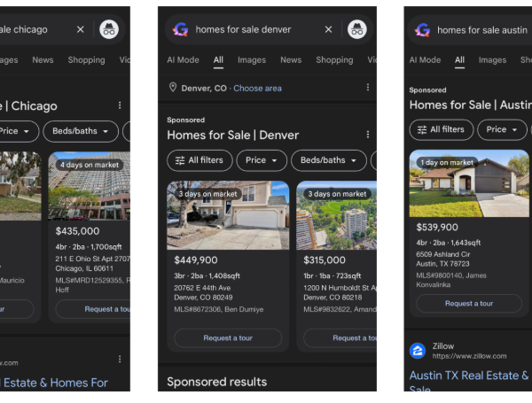Tap the location pin icon for Denver
Image resolution: width=532 pixels, height=403 pixels.
(x=173, y=88)
